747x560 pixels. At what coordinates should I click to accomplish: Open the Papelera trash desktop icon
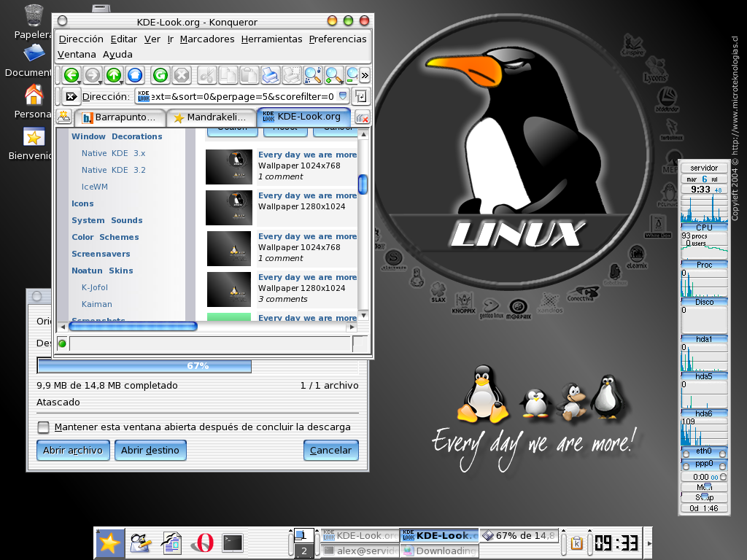coord(34,15)
